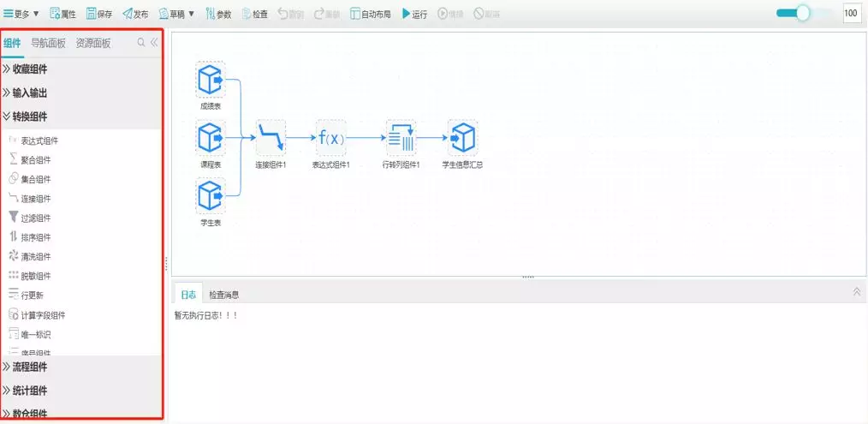Expand the 流程组件 section

pos(30,367)
